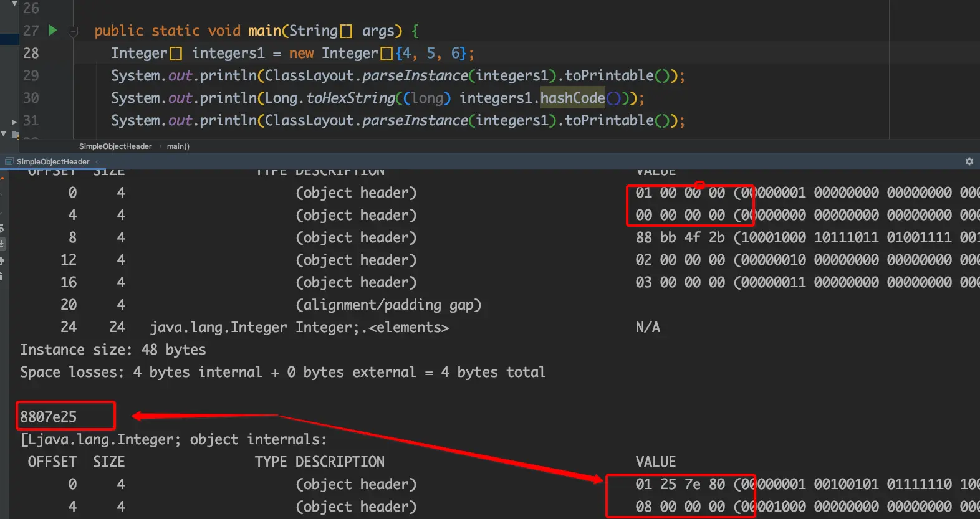Click the lower VALUE column header
Screen dimensions: 980x519
click(656, 462)
